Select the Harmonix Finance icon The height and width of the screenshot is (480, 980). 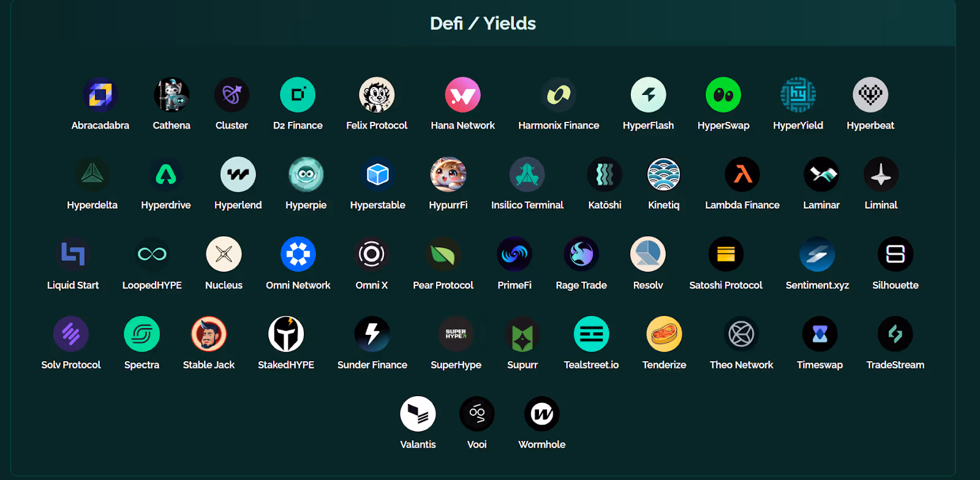(559, 95)
